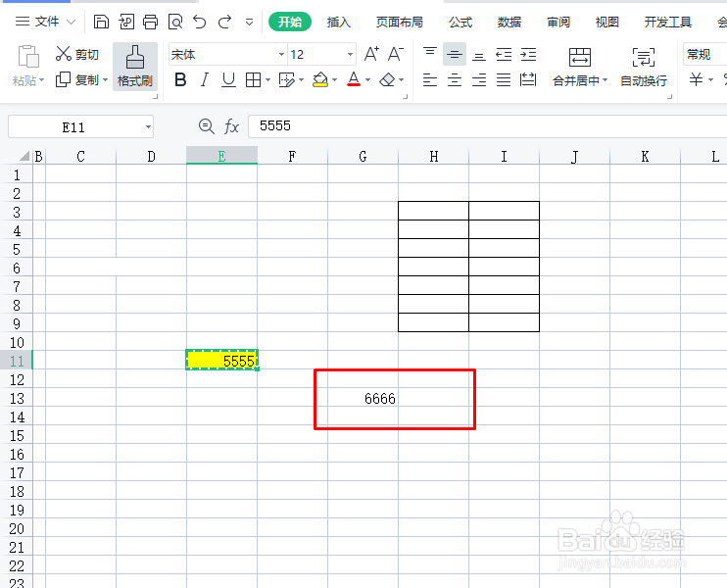Click the eraser clear-format icon

click(x=387, y=79)
